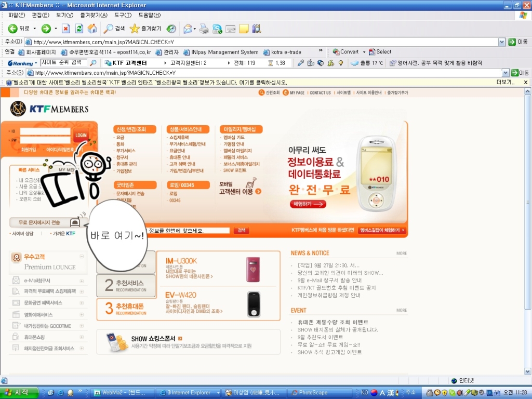Open the Forward button dropdown arrow
Image resolution: width=532 pixels, height=399 pixels.
(56, 29)
